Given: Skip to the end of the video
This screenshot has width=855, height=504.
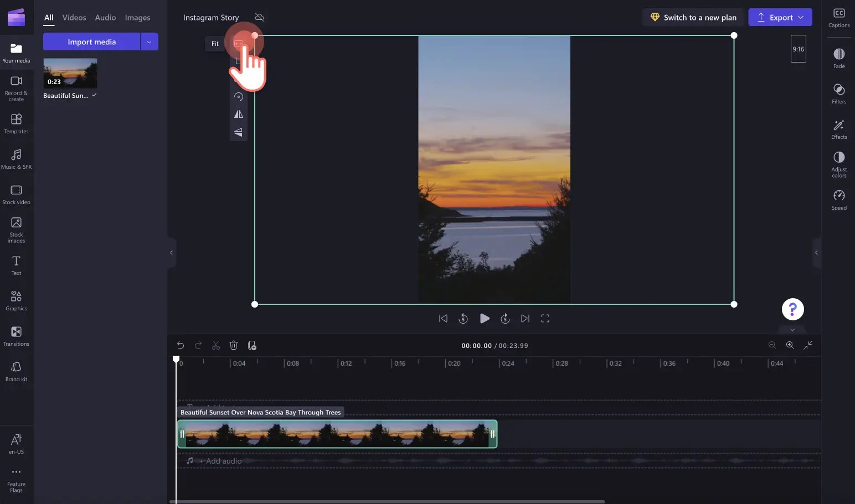Looking at the screenshot, I should (x=525, y=319).
